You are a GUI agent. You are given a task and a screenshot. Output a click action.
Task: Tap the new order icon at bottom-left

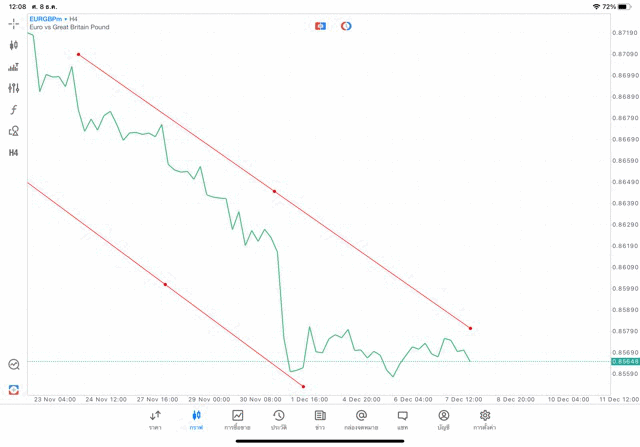pos(14,389)
